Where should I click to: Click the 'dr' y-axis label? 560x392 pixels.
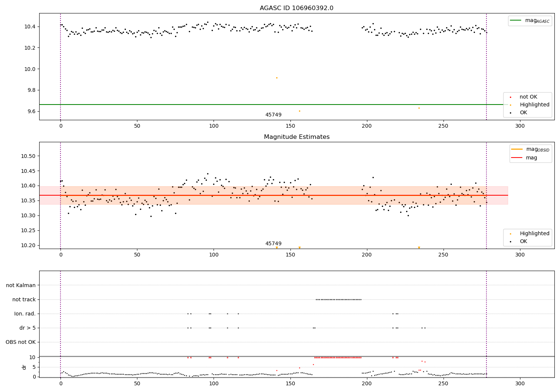click(24, 367)
